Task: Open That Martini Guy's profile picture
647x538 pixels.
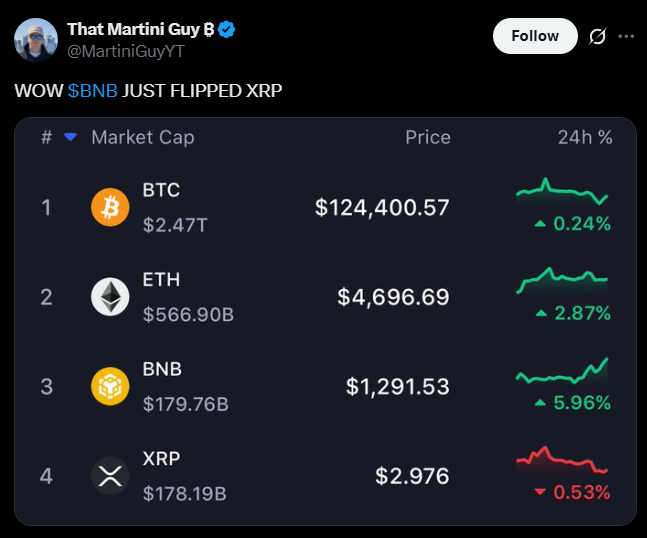Action: [33, 40]
